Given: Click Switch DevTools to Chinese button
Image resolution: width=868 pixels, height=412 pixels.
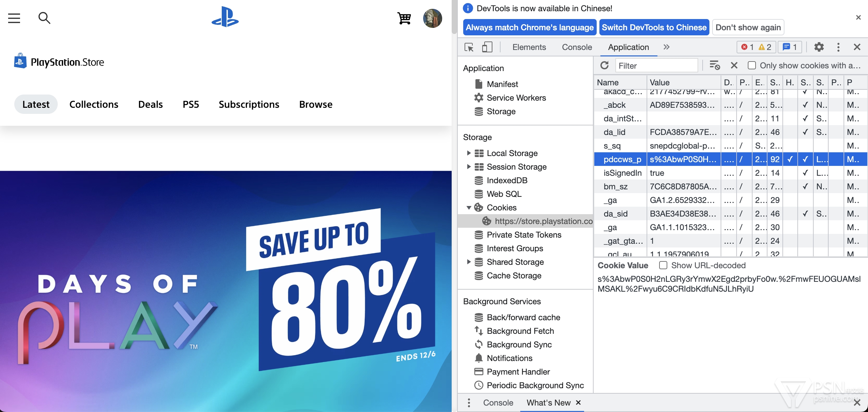Looking at the screenshot, I should click(654, 27).
